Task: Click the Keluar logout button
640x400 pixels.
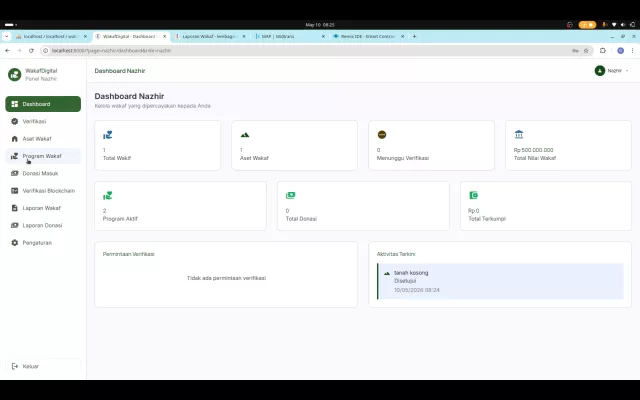Action: click(43, 366)
